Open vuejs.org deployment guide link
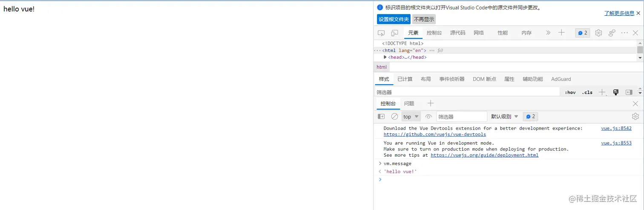The image size is (644, 210). point(485,155)
